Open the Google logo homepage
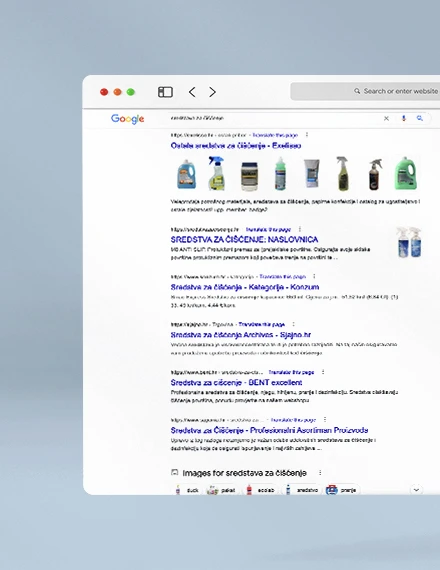The image size is (440, 570). (128, 119)
